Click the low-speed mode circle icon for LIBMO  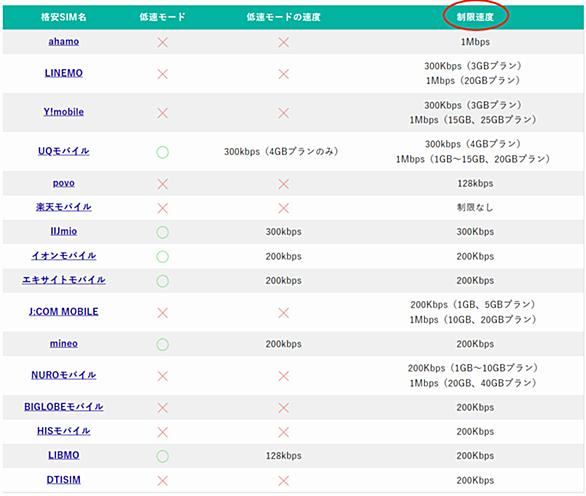[x=162, y=456]
